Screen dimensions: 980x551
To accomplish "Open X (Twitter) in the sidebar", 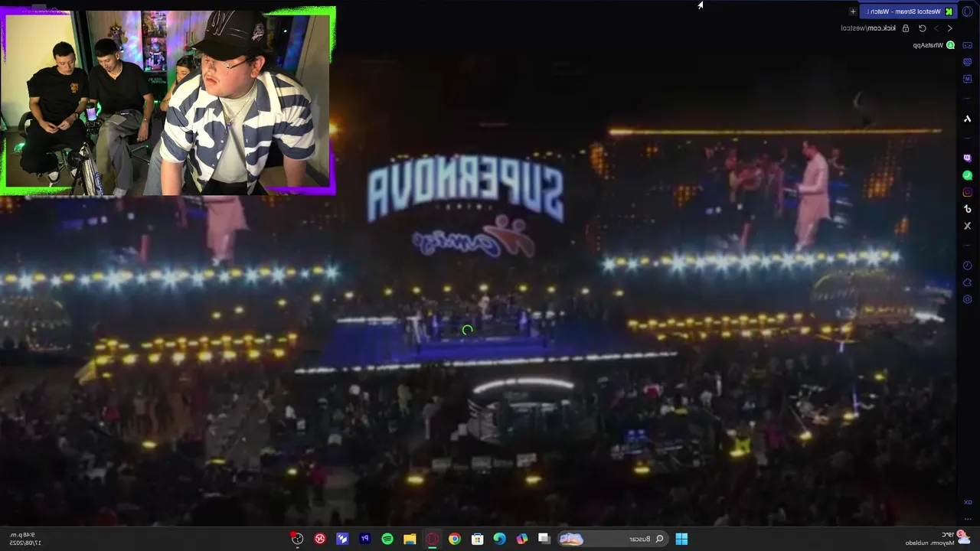I will pyautogui.click(x=967, y=226).
